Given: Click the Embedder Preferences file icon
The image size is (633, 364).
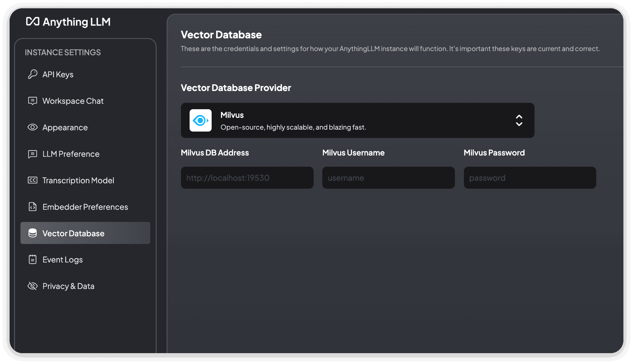Looking at the screenshot, I should pyautogui.click(x=33, y=207).
